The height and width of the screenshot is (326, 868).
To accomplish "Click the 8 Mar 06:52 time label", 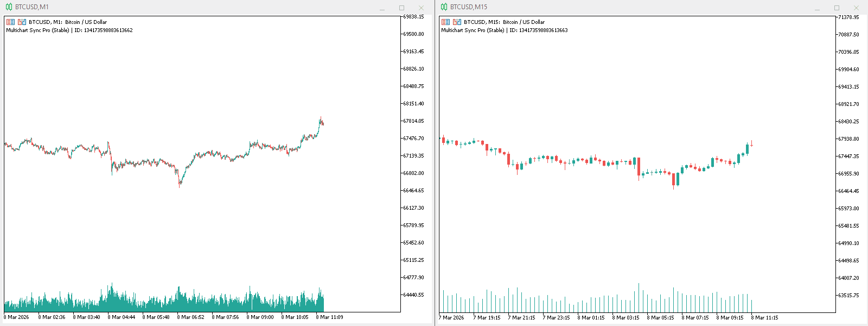I will point(190,317).
